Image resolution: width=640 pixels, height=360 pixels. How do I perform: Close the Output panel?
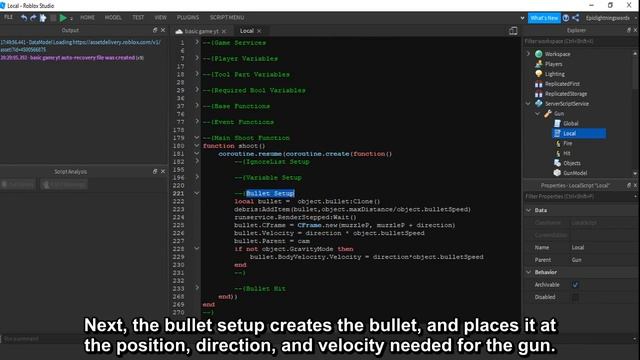163,30
